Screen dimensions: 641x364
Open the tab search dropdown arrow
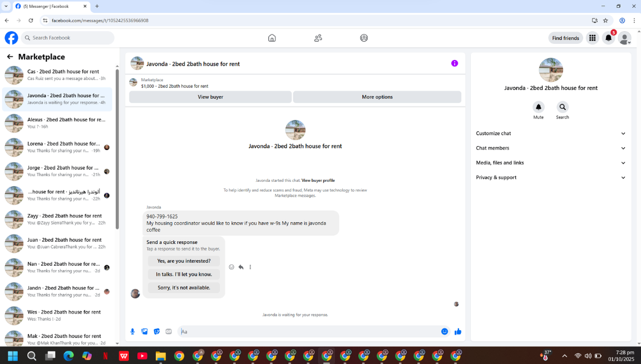point(6,7)
